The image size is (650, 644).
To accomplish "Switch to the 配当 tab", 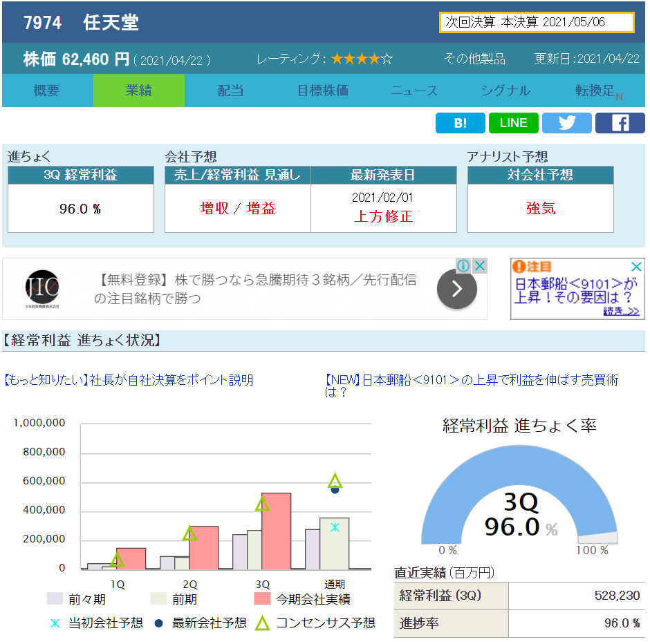I will point(230,91).
